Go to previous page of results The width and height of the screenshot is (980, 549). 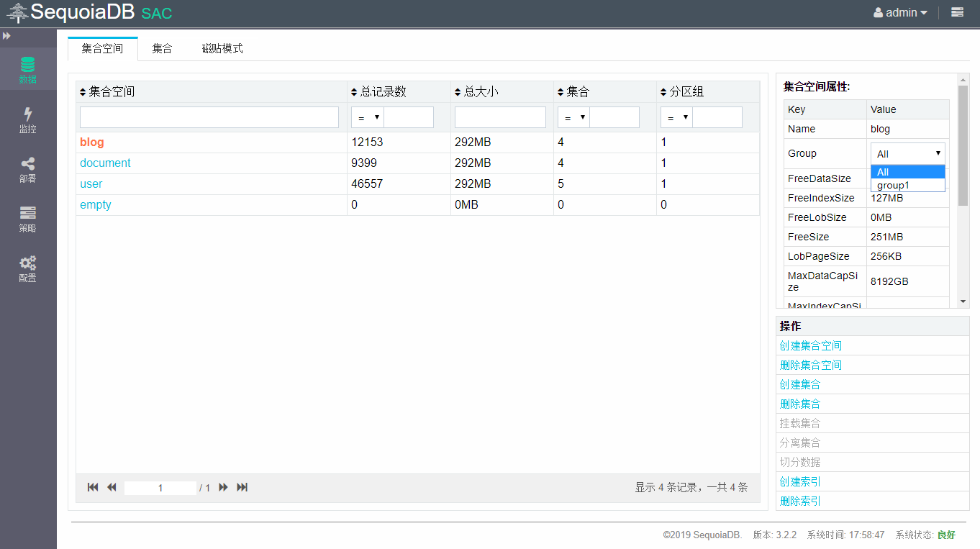tap(112, 487)
